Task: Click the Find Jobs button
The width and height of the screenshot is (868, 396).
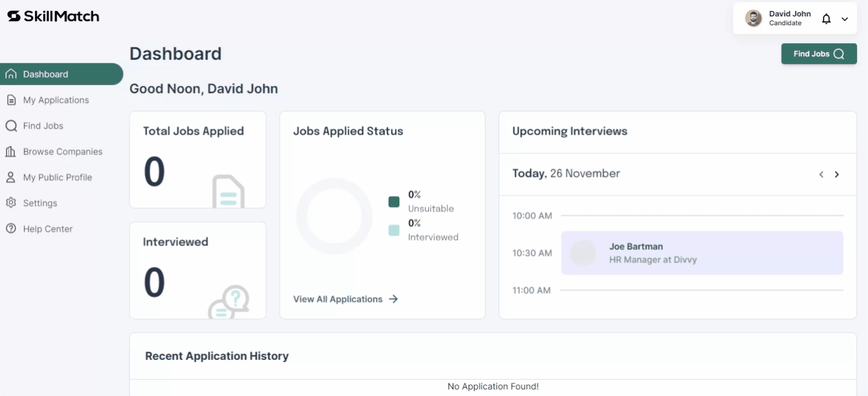Action: click(x=819, y=54)
